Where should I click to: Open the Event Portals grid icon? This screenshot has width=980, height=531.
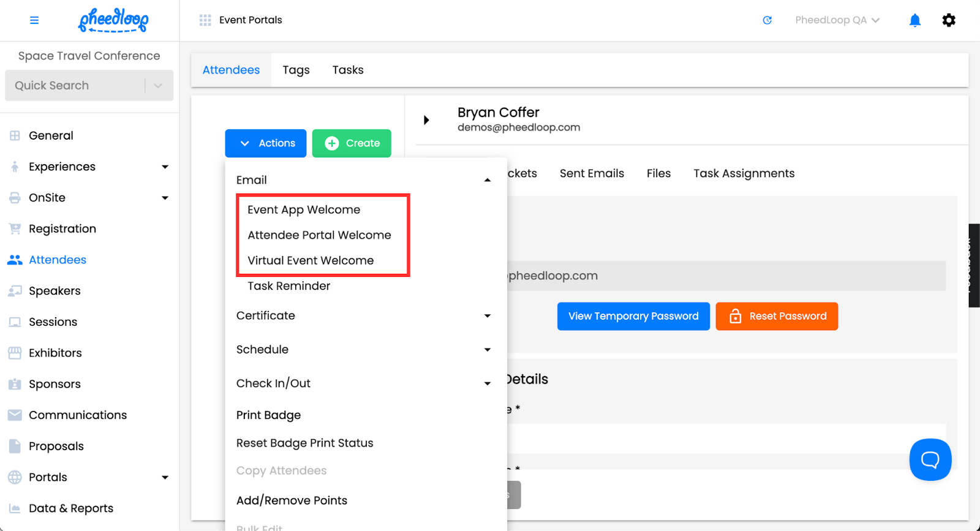point(205,20)
